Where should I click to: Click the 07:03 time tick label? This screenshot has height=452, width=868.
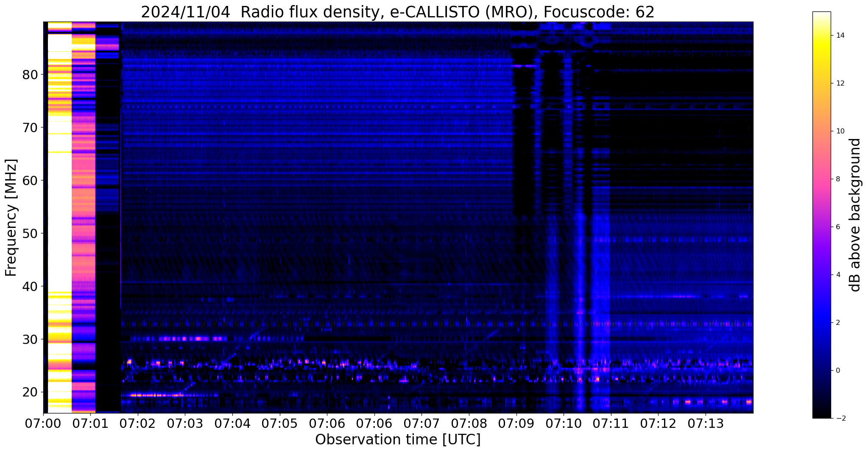[185, 423]
